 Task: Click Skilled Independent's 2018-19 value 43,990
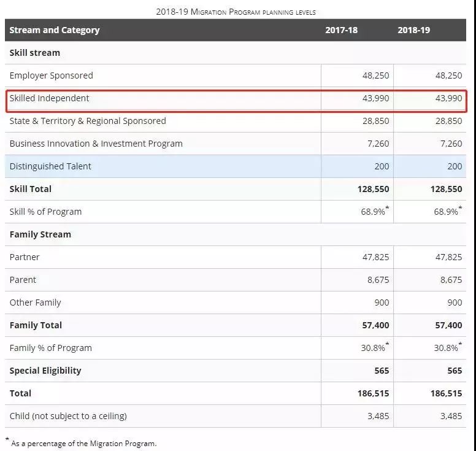[448, 98]
